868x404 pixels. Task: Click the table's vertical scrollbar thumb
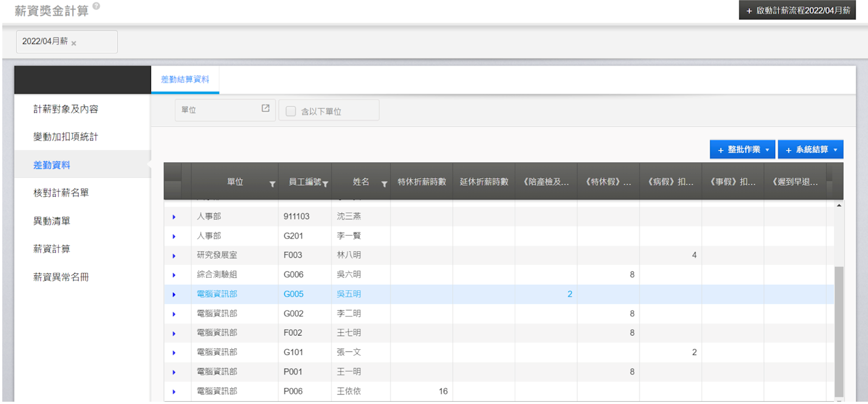click(x=839, y=331)
